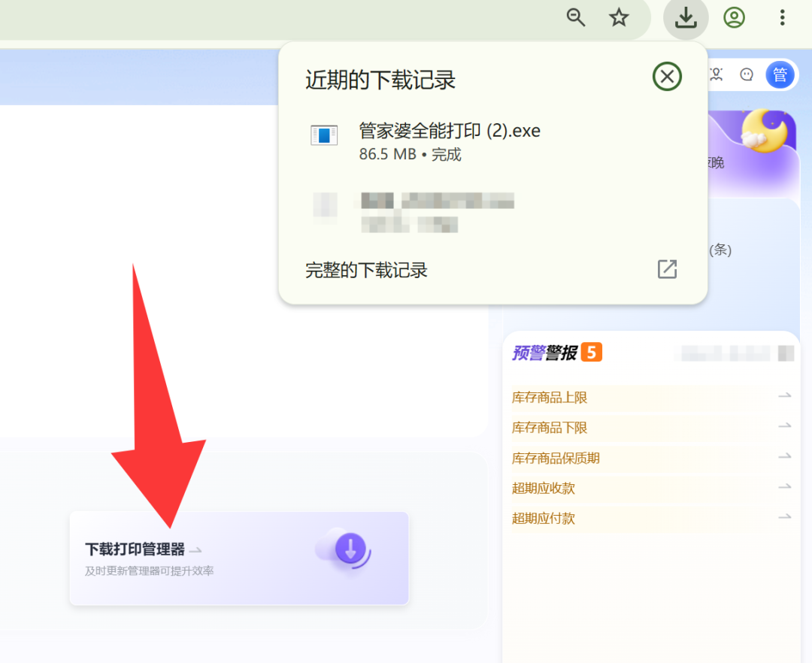Open the browser three-dot menu
This screenshot has width=812, height=663.
tap(782, 17)
